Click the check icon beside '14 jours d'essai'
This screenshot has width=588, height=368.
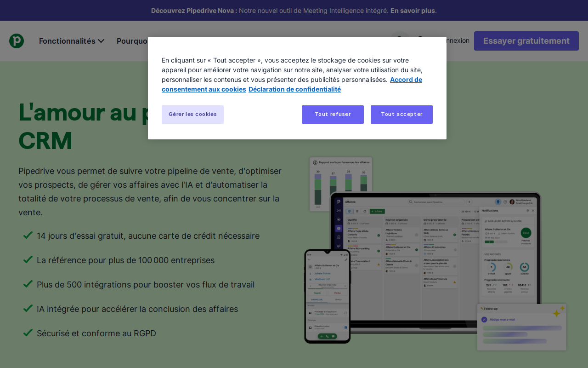(x=28, y=235)
